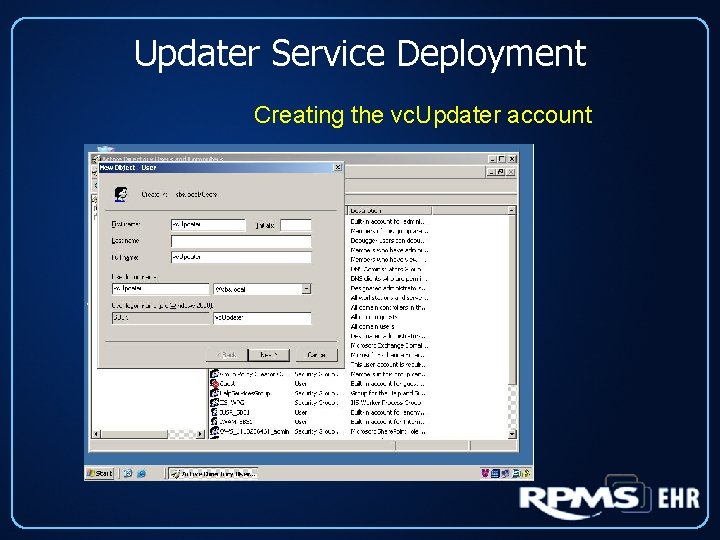This screenshot has height=540, width=720.
Task: Click the list's vertical scrollbar down arrow
Action: [512, 433]
